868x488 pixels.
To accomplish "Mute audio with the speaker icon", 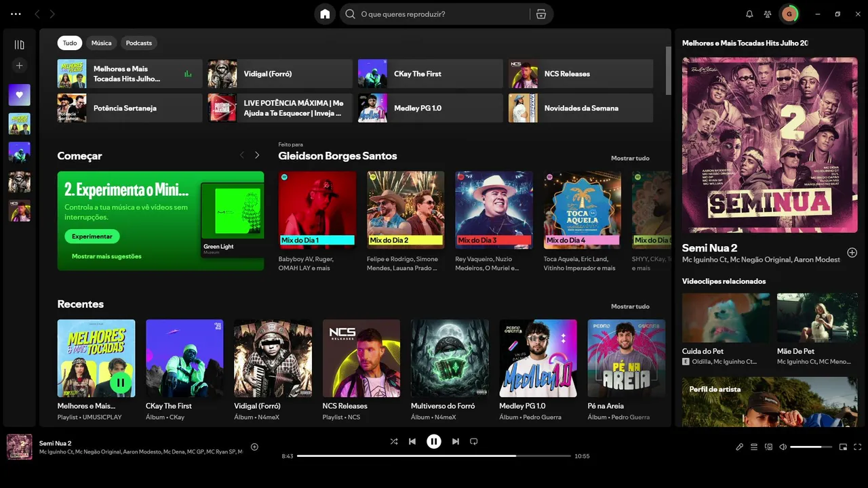I will point(783,447).
